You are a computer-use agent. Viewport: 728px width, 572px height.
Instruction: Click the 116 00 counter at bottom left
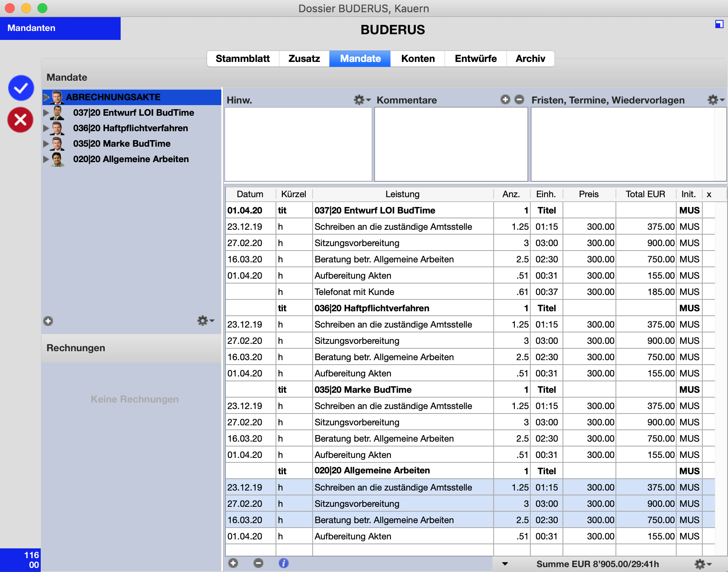(20, 560)
